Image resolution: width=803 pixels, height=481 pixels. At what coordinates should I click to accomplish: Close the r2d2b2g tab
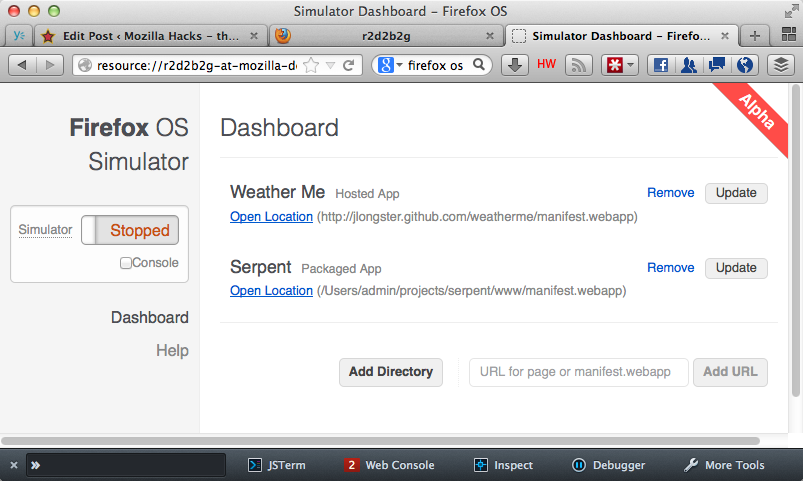tap(490, 36)
